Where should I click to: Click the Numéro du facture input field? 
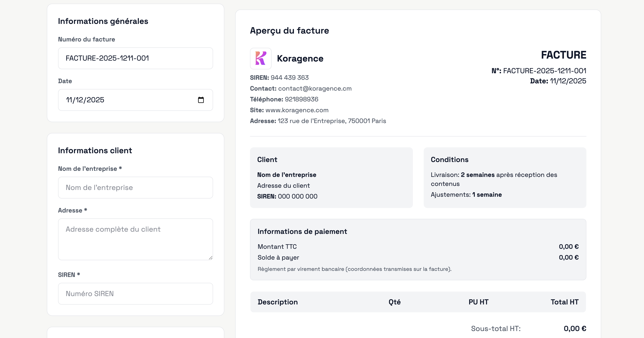coord(135,58)
